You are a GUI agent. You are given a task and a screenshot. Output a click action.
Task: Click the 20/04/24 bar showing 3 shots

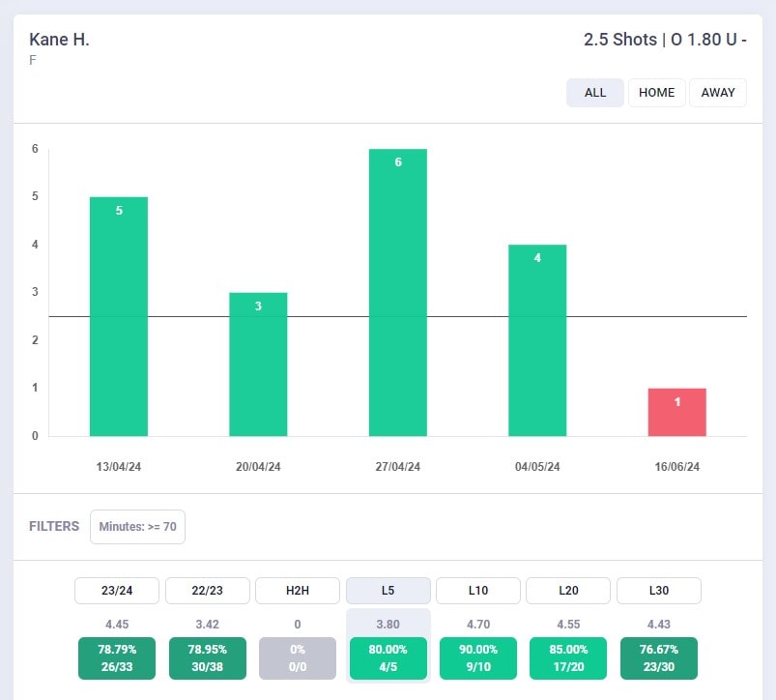(x=258, y=365)
